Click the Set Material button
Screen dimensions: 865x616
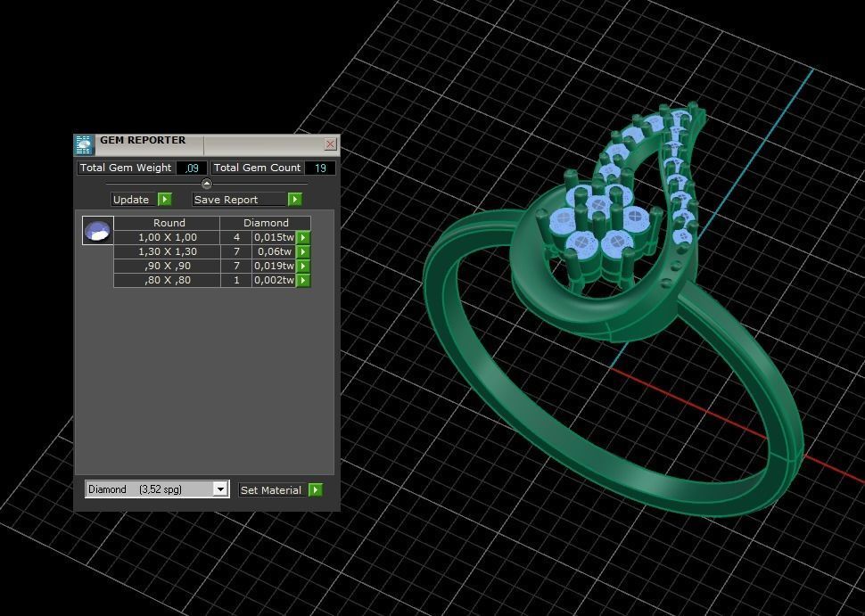[273, 489]
